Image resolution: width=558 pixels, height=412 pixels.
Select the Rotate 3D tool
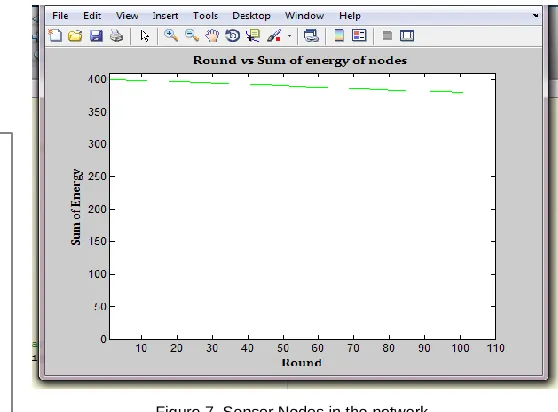[x=233, y=36]
